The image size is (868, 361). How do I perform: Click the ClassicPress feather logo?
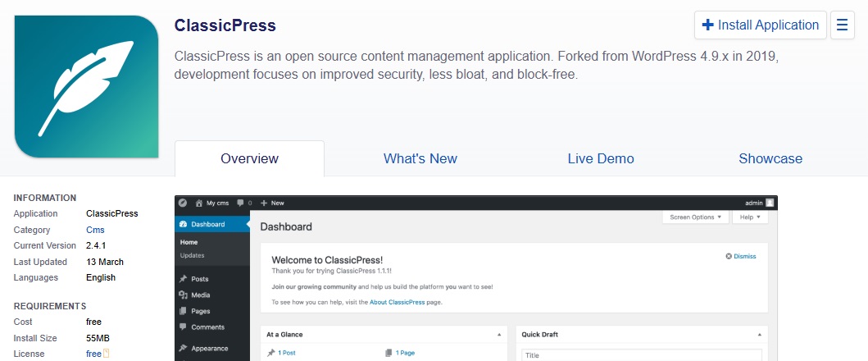(86, 86)
